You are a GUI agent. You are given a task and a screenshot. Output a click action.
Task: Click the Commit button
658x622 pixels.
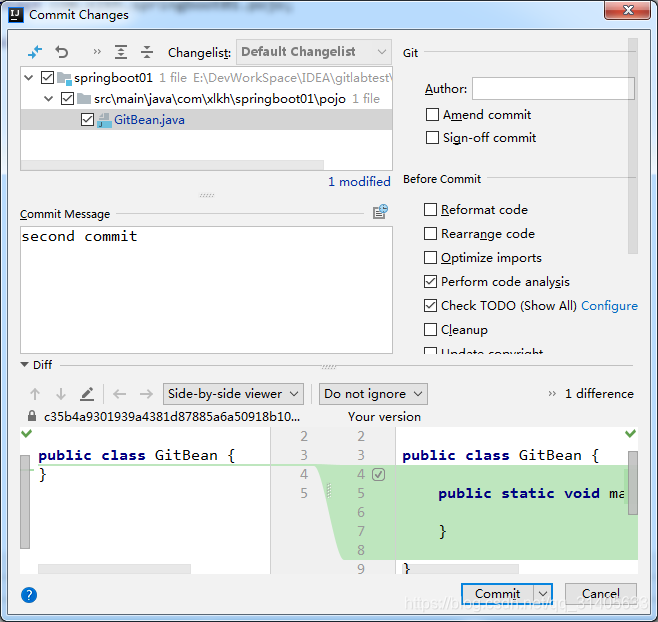[498, 594]
